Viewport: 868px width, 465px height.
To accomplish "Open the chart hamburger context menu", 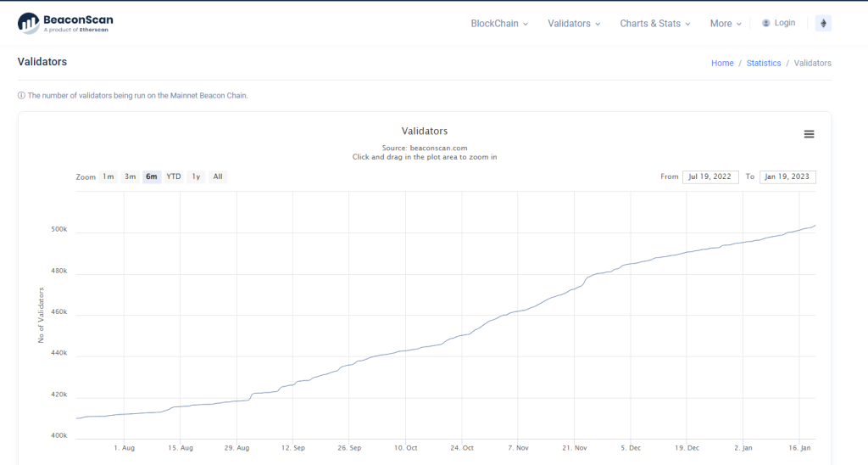I will [809, 134].
